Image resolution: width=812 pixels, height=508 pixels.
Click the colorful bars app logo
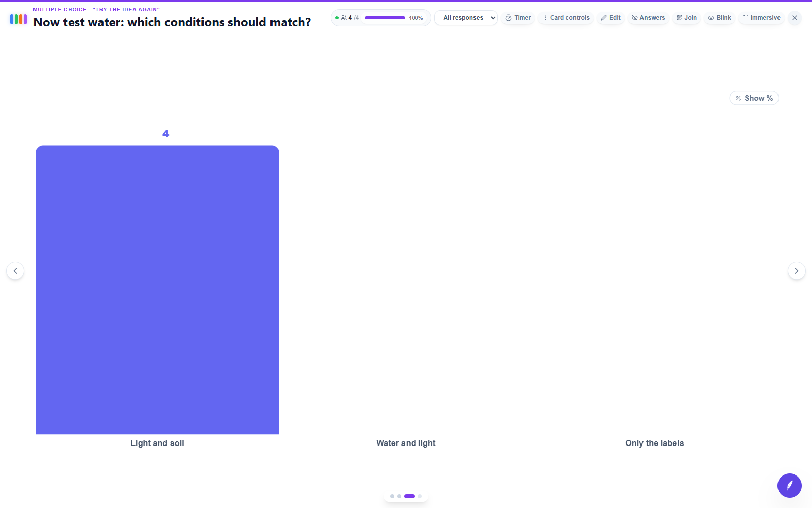[x=18, y=19]
